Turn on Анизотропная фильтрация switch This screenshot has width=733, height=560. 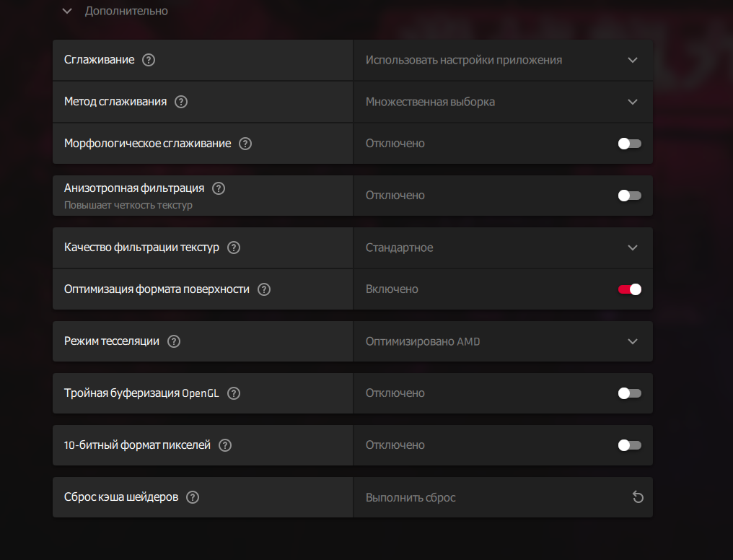click(x=629, y=196)
